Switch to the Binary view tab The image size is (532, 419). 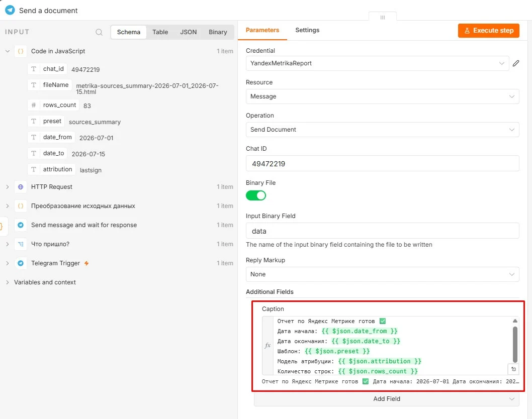[218, 32]
